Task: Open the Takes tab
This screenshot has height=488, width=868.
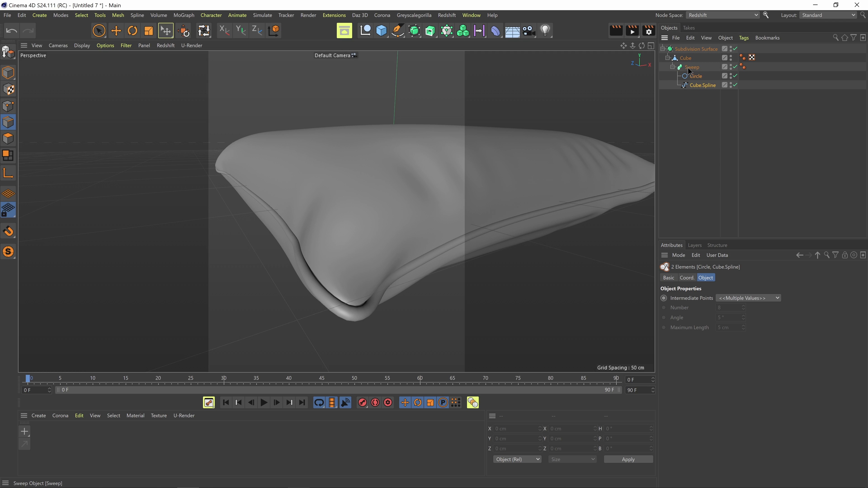Action: point(689,28)
